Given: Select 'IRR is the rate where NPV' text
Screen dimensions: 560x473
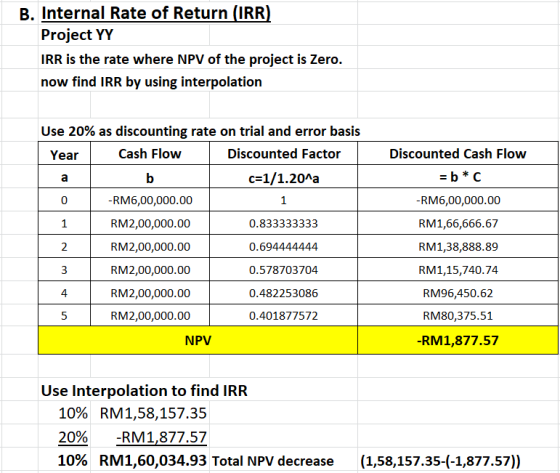Looking at the screenshot, I should 122,59.
